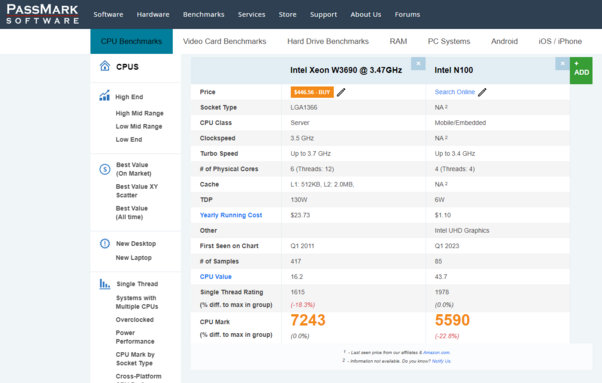
Task: Click the green ADD CPU button
Action: tap(581, 71)
